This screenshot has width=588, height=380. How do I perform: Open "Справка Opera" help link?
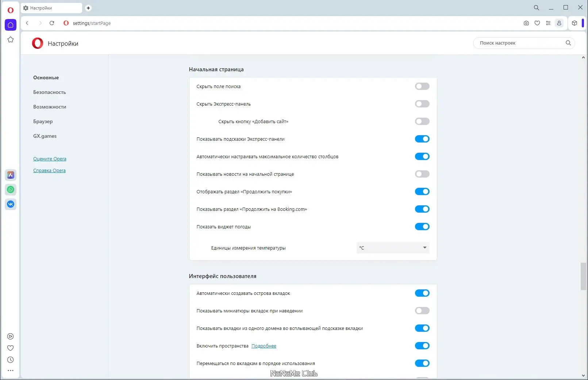[x=49, y=171]
